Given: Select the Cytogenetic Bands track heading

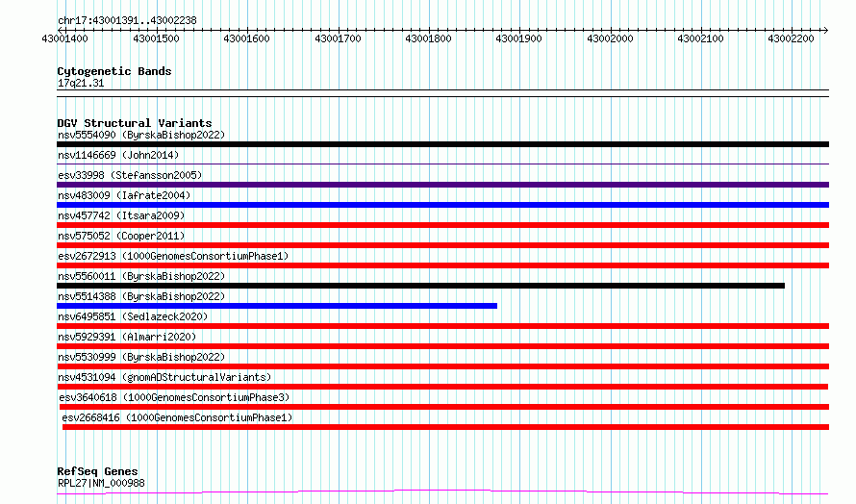Looking at the screenshot, I should [114, 71].
